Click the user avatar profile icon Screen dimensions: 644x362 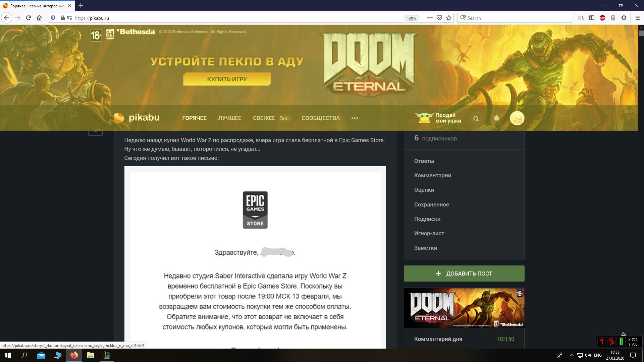coord(516,118)
